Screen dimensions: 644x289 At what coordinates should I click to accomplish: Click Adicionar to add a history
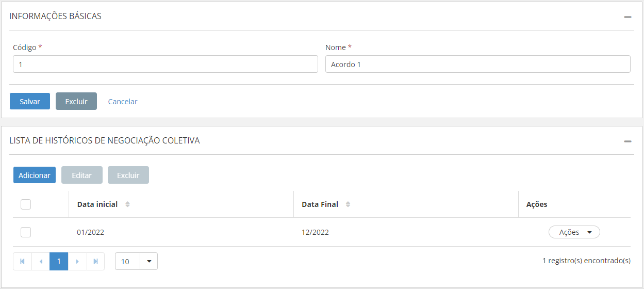coord(35,175)
